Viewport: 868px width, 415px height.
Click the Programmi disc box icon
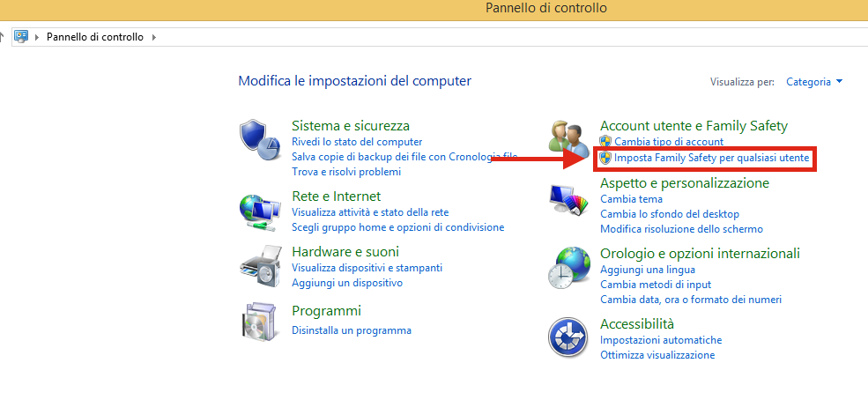pos(258,322)
